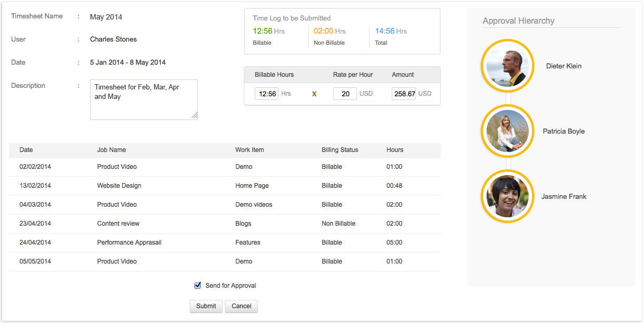This screenshot has height=323, width=644.
Task: Click the 05/05/2014 date entry
Action: [35, 261]
